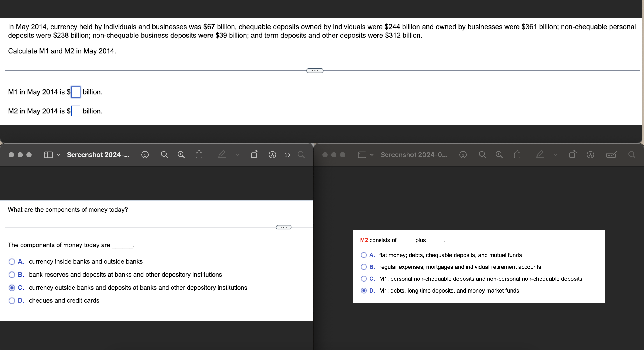Click highlight pen icon in left Preview toolbar

pos(222,154)
